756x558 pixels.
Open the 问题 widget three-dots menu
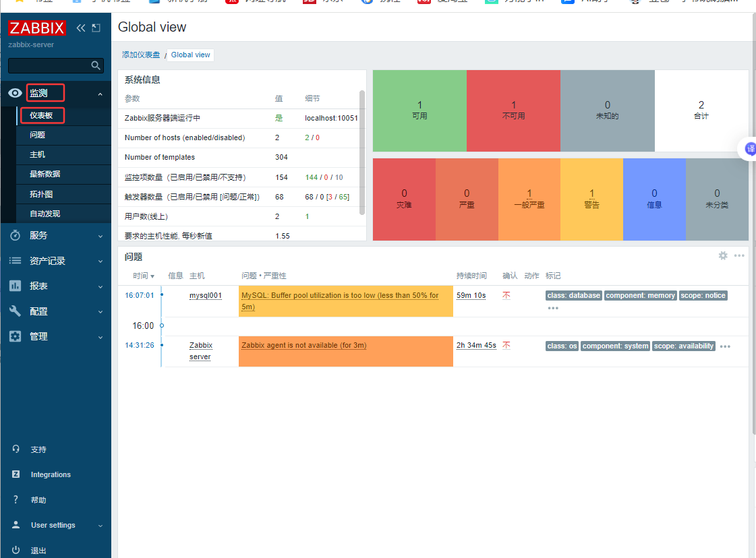739,256
